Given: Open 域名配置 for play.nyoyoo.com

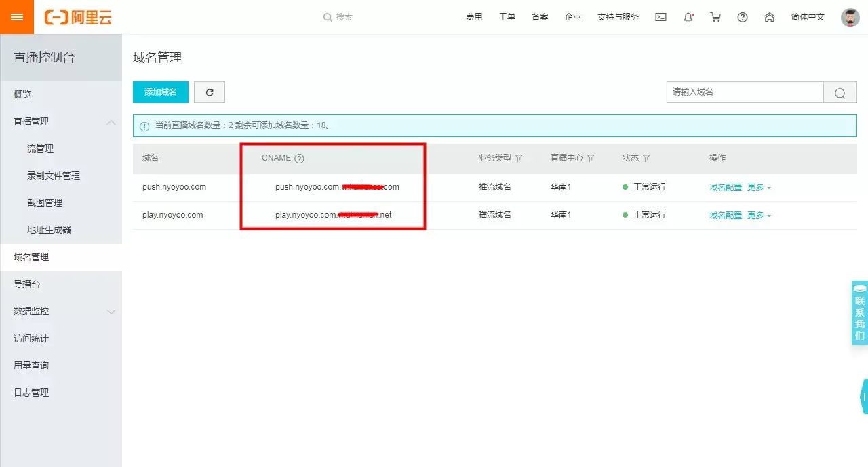Looking at the screenshot, I should (726, 215).
